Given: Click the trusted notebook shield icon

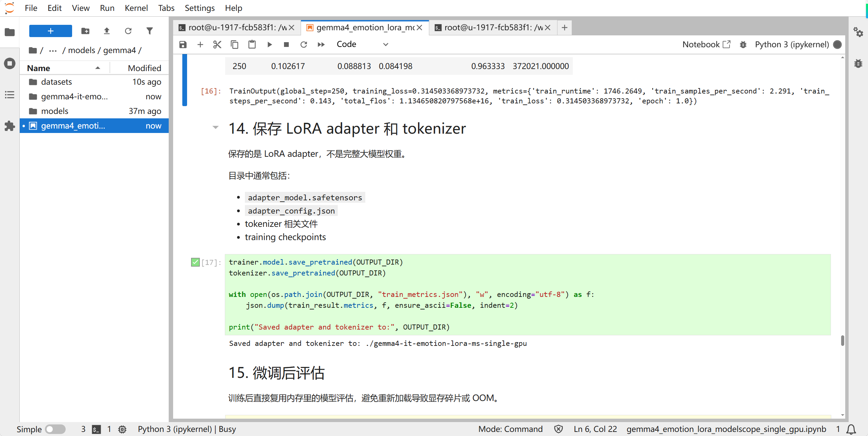Looking at the screenshot, I should tap(558, 429).
